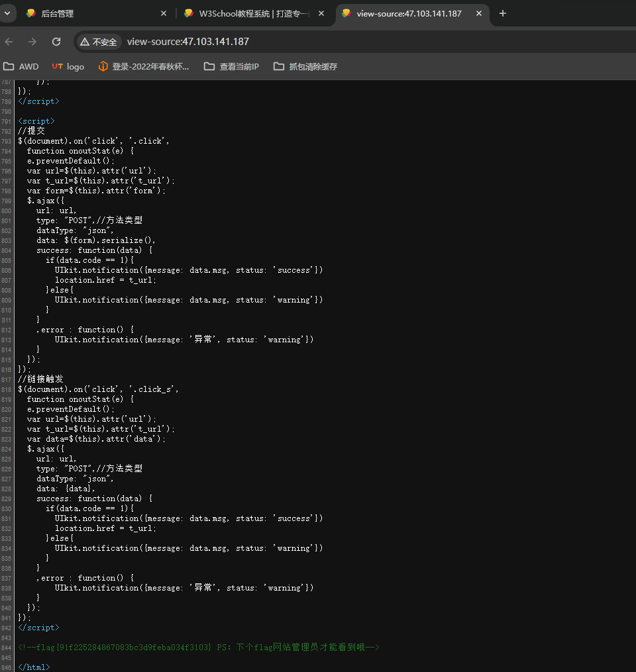The image size is (636, 672).
Task: Open the 登录-2022年春秋杯 bookmark
Action: point(144,66)
